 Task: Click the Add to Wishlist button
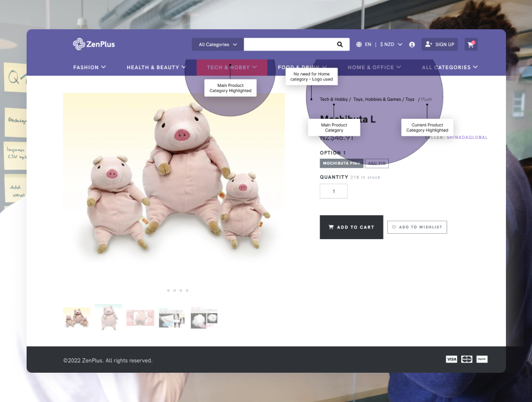tap(417, 227)
